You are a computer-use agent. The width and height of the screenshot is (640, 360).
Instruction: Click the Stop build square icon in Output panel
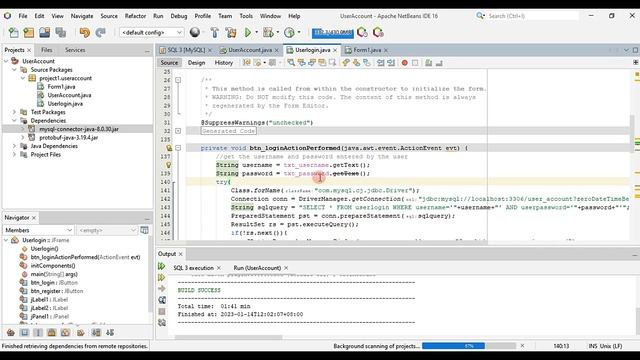pyautogui.click(x=162, y=311)
